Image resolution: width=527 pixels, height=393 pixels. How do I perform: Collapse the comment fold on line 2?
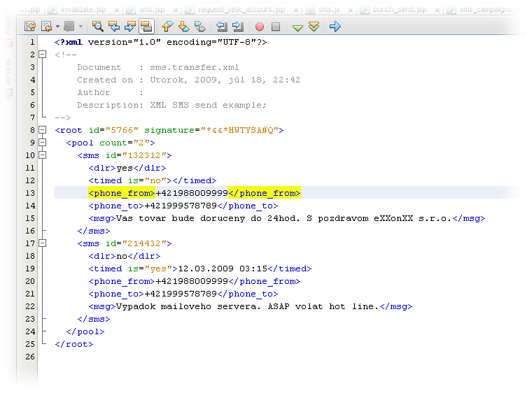point(42,54)
